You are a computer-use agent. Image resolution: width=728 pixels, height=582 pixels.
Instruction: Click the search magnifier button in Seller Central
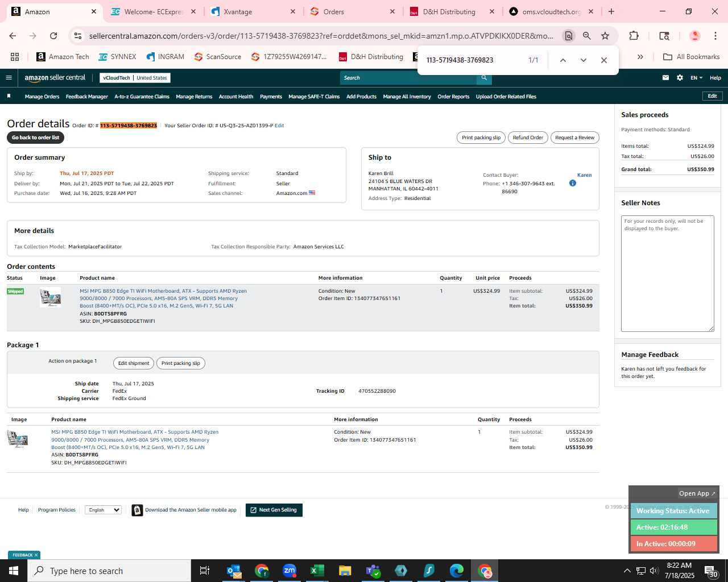[x=484, y=78]
